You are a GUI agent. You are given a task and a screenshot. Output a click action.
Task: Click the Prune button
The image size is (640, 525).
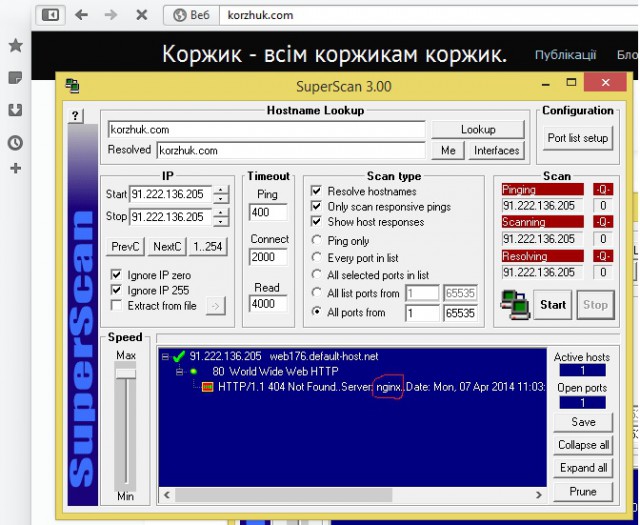583,492
